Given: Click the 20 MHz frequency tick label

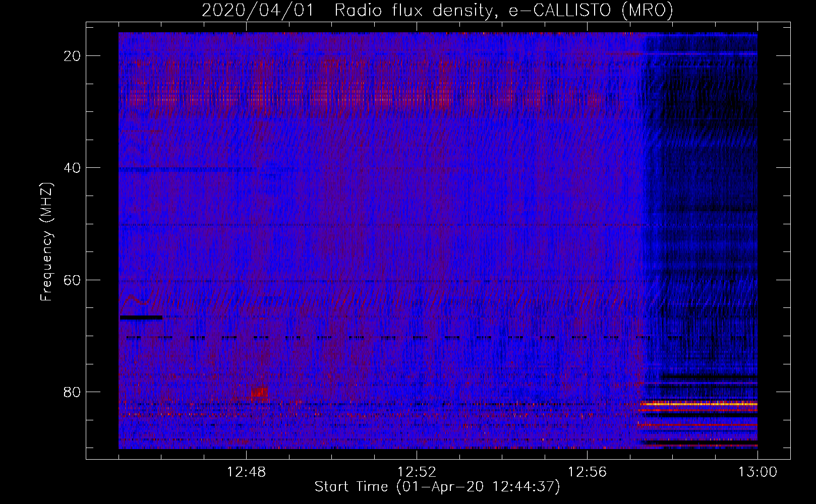Looking at the screenshot, I should tap(72, 56).
